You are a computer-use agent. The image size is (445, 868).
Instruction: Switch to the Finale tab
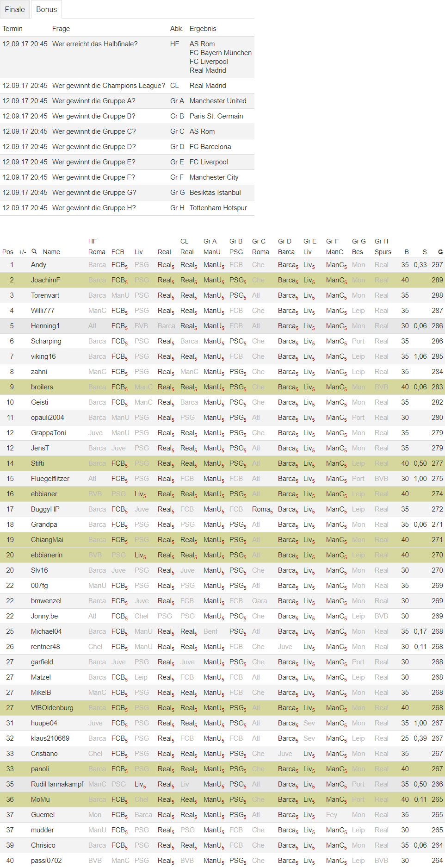pyautogui.click(x=15, y=9)
